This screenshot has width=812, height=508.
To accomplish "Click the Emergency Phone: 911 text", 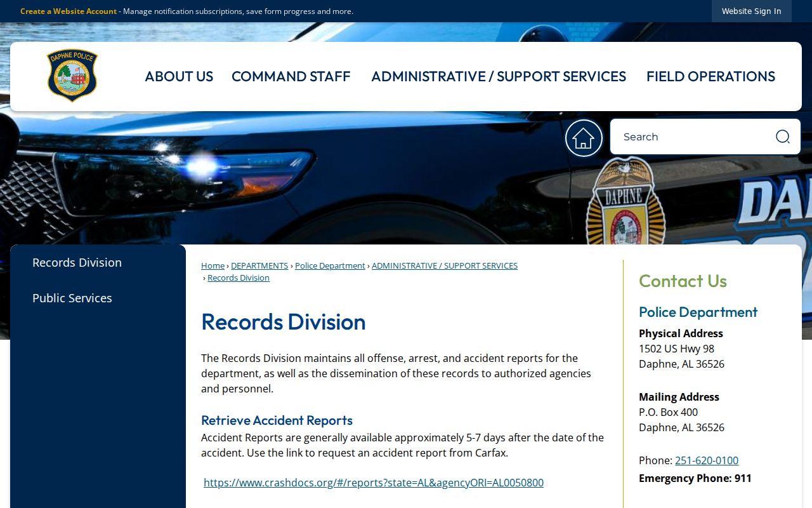I will (695, 478).
